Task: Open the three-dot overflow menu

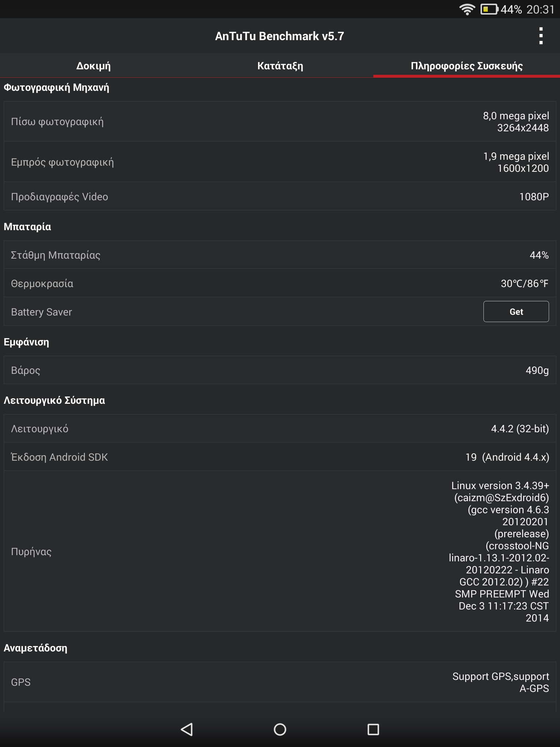Action: coord(541,36)
